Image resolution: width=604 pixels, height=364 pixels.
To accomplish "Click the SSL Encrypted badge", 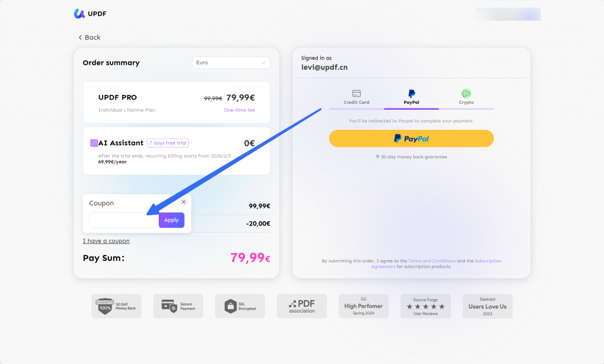I will tap(240, 306).
